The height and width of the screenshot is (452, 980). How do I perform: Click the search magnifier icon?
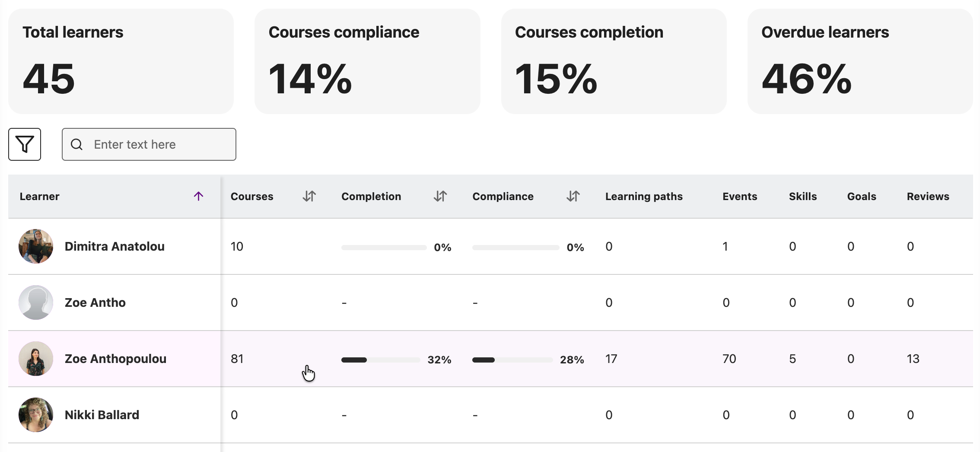77,144
